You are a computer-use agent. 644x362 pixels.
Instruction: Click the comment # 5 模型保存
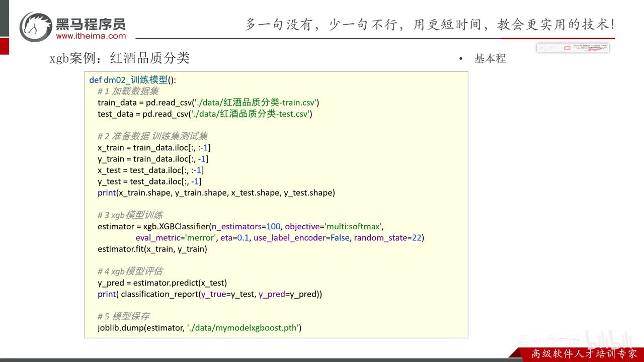[123, 316]
